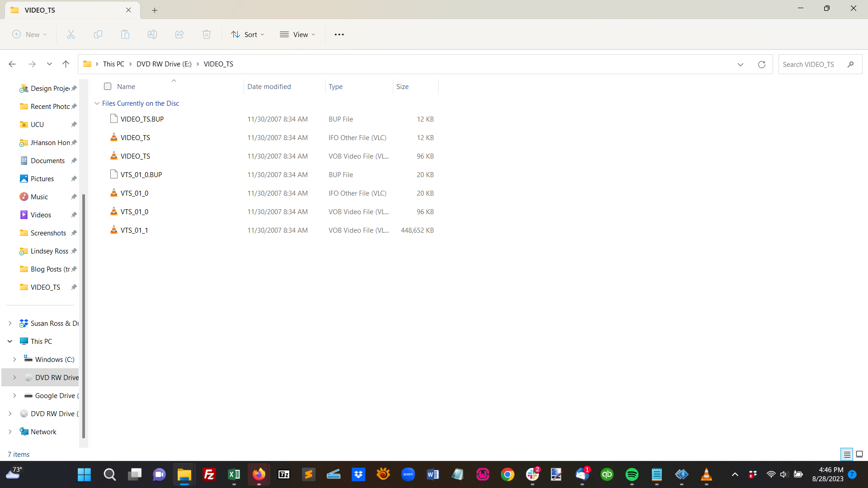Open QuickBooks from the taskbar
868x488 pixels.
pyautogui.click(x=607, y=474)
